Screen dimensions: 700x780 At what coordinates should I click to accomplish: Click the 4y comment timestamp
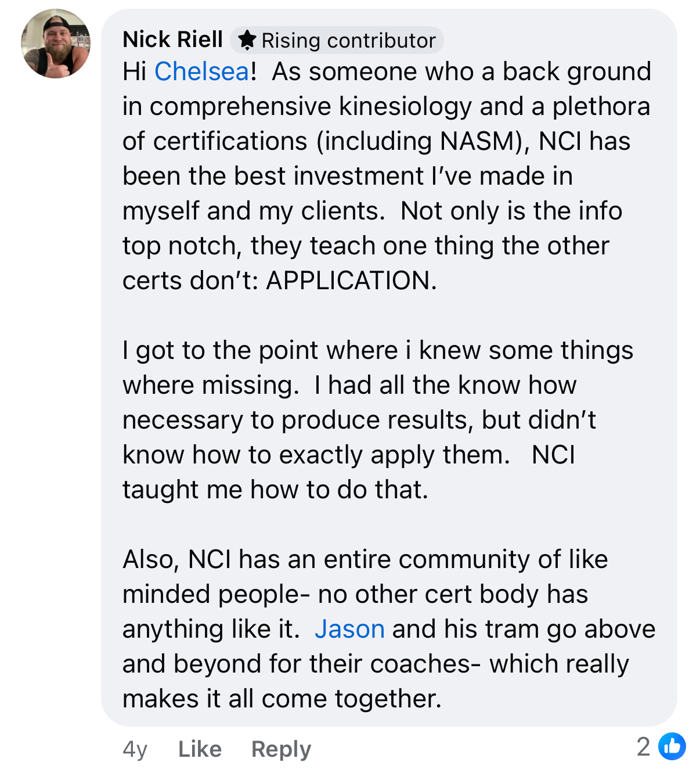[135, 749]
